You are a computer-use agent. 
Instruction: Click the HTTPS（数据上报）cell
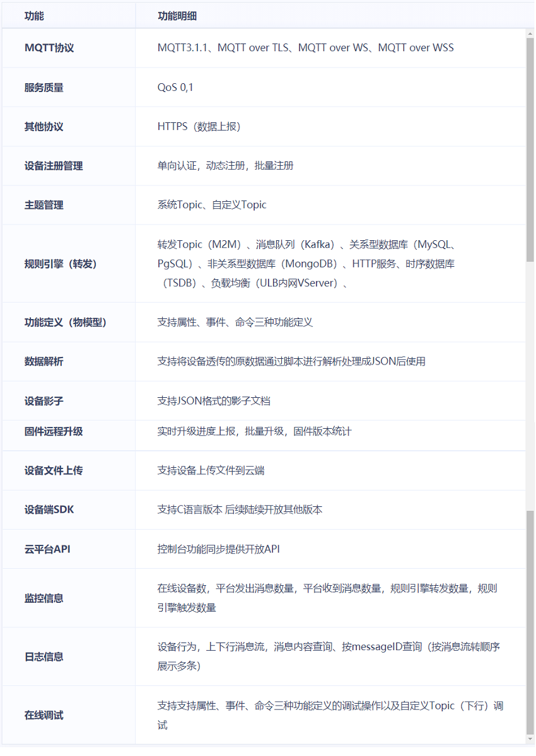(199, 126)
